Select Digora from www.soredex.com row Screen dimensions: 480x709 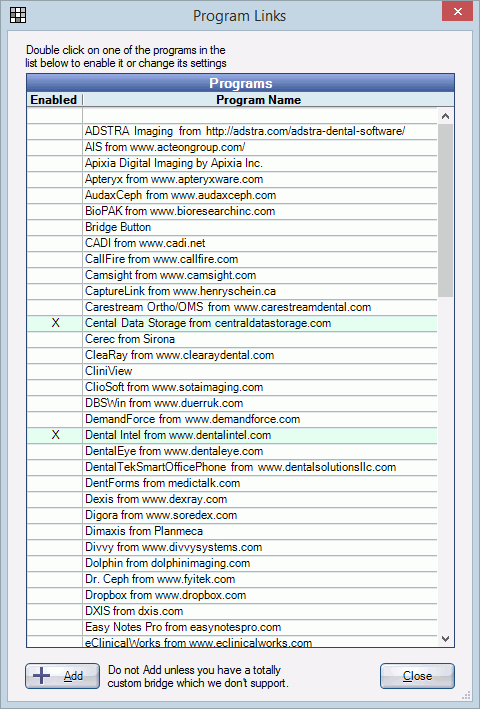click(x=232, y=515)
